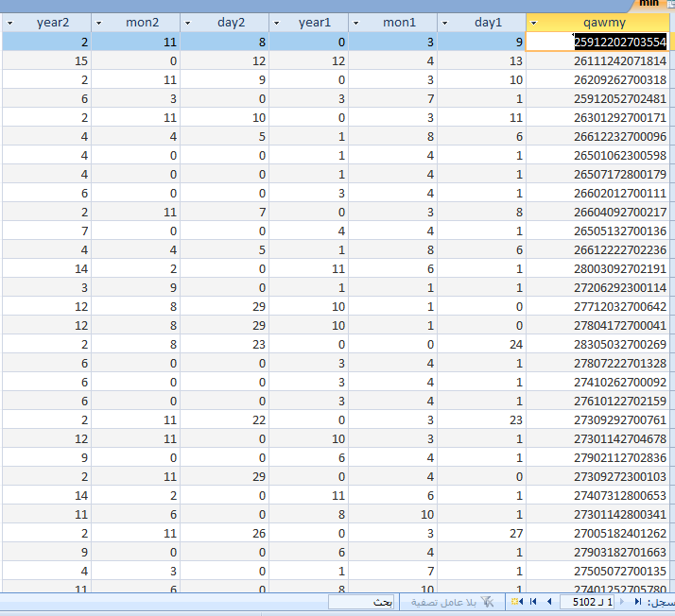Screen dimensions: 675x616
Task: Click mon2 value 9 in row 27206292300114
Action: point(135,288)
